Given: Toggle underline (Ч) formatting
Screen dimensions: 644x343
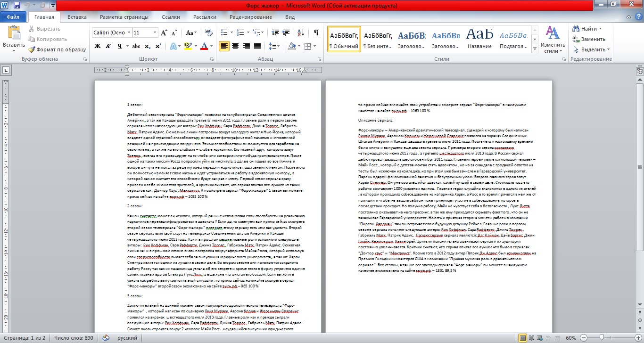Looking at the screenshot, I should [x=119, y=46].
